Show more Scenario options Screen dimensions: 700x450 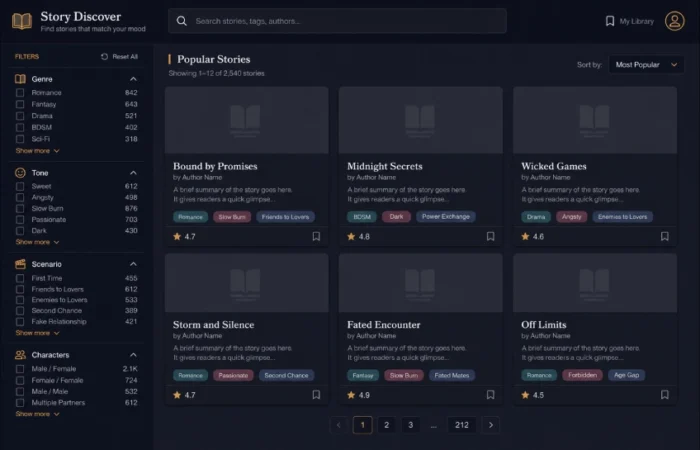click(38, 333)
